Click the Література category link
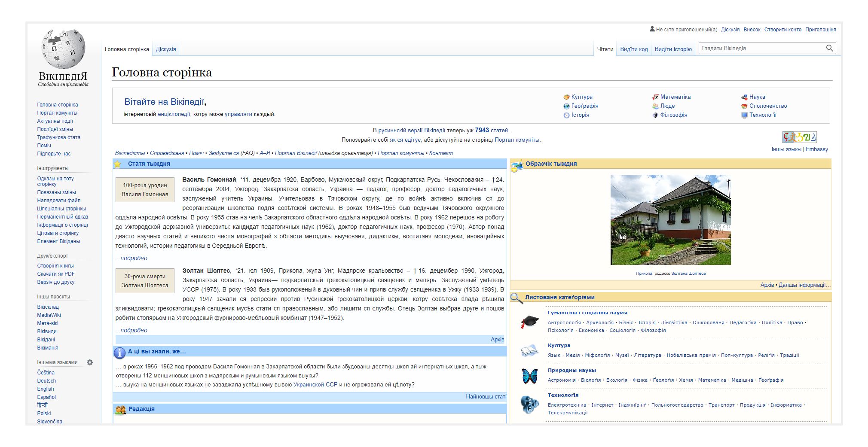Screen dimensions: 868x447 coord(648,355)
